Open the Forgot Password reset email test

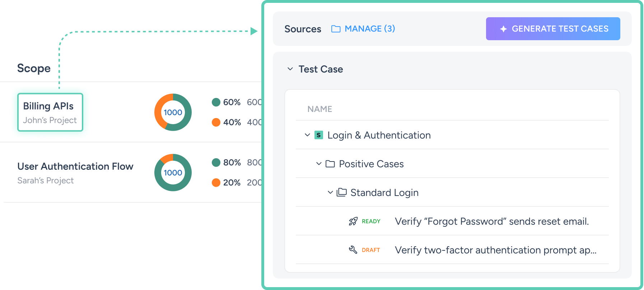click(491, 221)
